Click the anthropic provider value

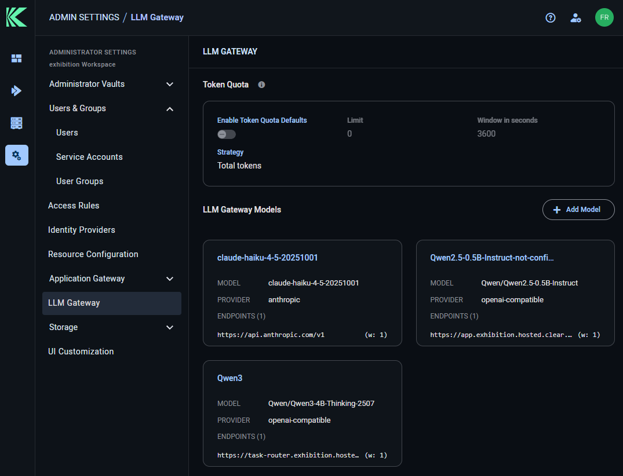point(284,300)
